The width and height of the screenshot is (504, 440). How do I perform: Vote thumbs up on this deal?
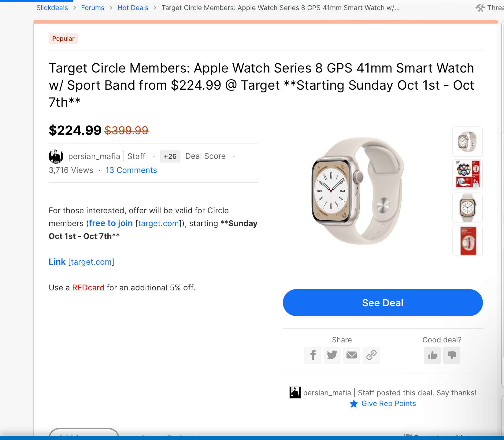click(432, 355)
